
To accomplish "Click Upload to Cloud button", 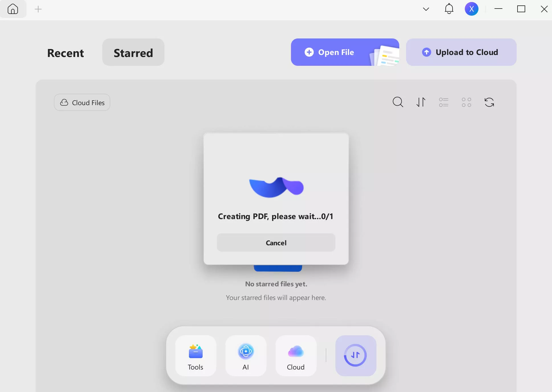I will 461,52.
